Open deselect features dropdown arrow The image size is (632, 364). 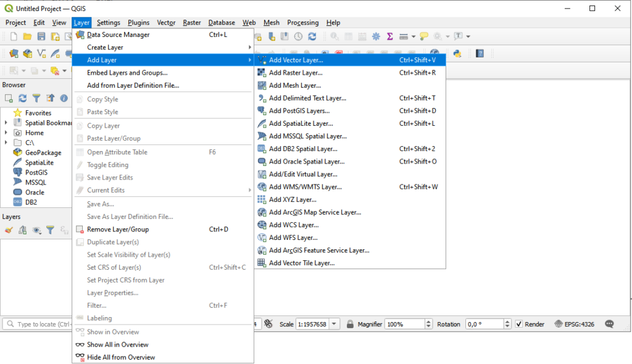(x=64, y=71)
